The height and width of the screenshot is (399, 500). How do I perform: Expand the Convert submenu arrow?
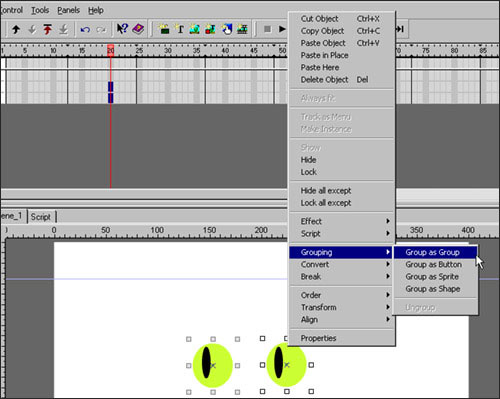(388, 264)
